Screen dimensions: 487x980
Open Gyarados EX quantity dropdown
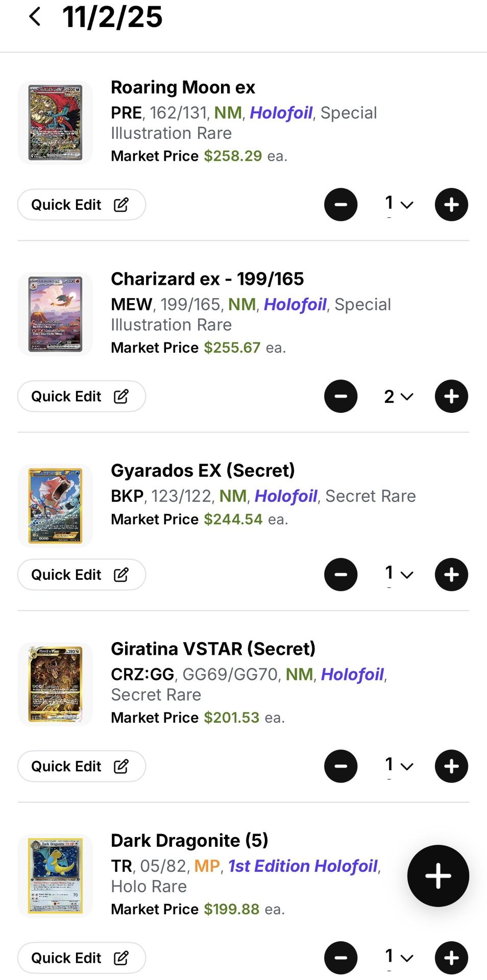[x=398, y=575]
